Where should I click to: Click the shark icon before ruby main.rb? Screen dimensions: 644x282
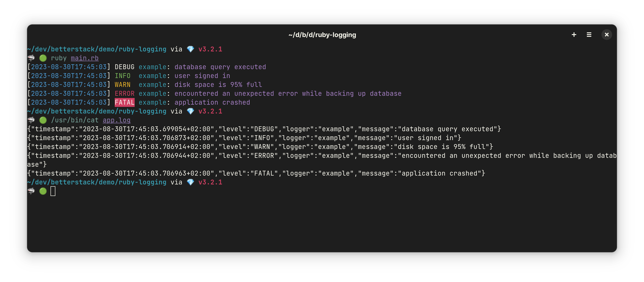[31, 58]
